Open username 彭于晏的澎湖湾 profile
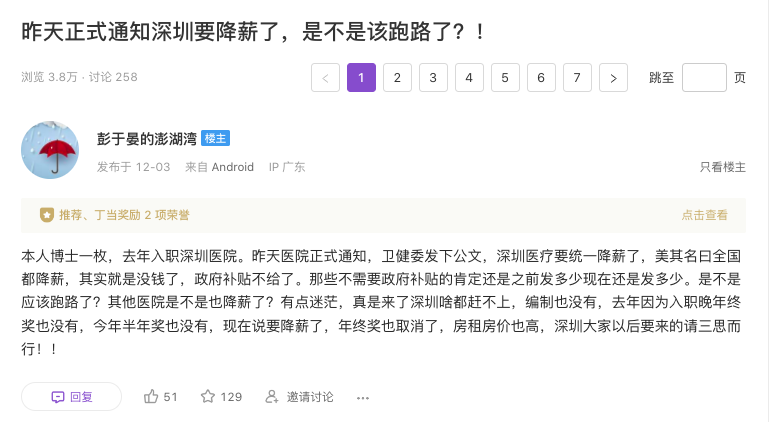The height and width of the screenshot is (422, 780). click(146, 138)
